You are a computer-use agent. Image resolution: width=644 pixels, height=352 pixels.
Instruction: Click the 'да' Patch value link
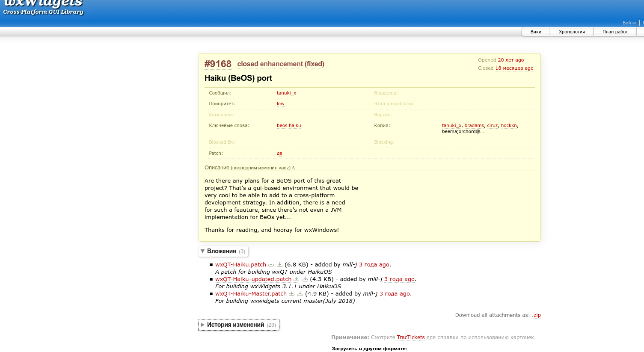tap(279, 154)
